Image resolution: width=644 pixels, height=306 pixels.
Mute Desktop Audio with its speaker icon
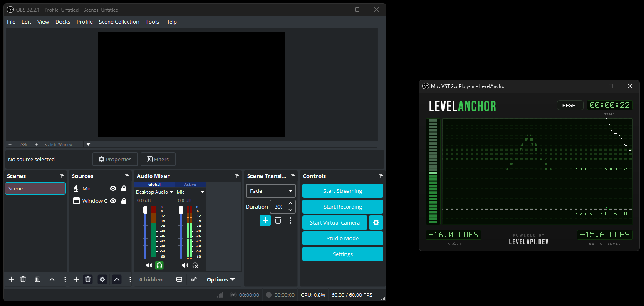(x=149, y=265)
